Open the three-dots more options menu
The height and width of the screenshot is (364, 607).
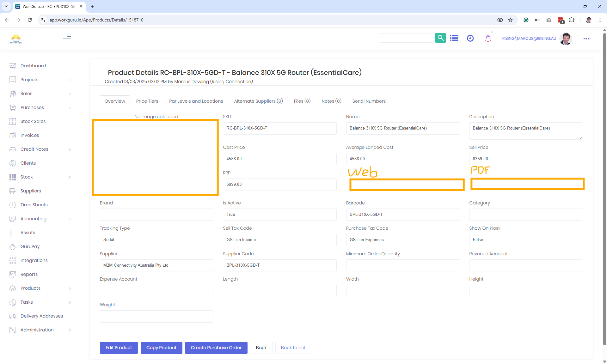pos(586,39)
